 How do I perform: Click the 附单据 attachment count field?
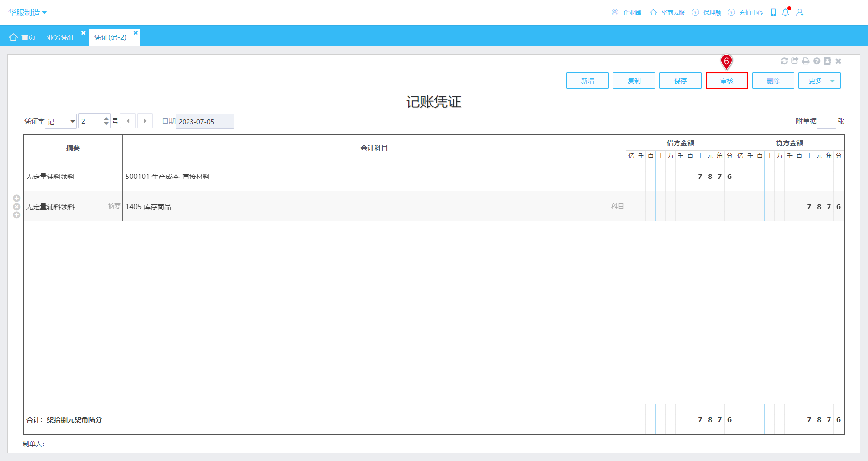click(826, 121)
